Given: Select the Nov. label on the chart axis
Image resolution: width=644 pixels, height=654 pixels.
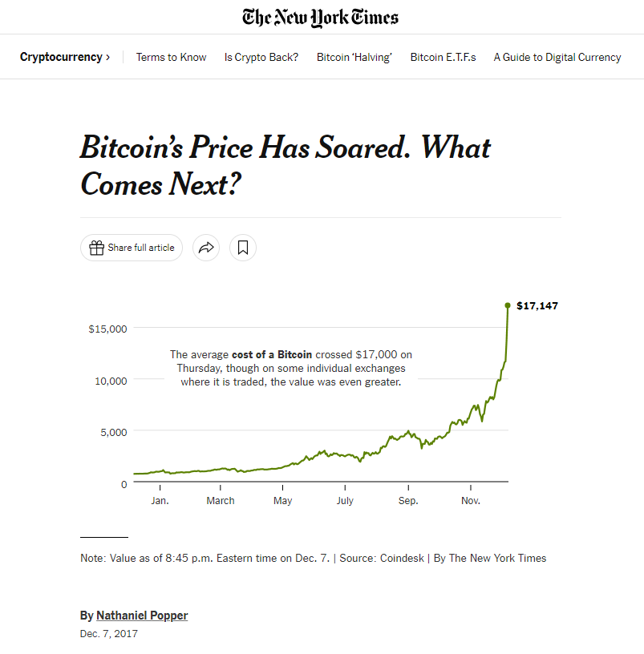Looking at the screenshot, I should 470,500.
